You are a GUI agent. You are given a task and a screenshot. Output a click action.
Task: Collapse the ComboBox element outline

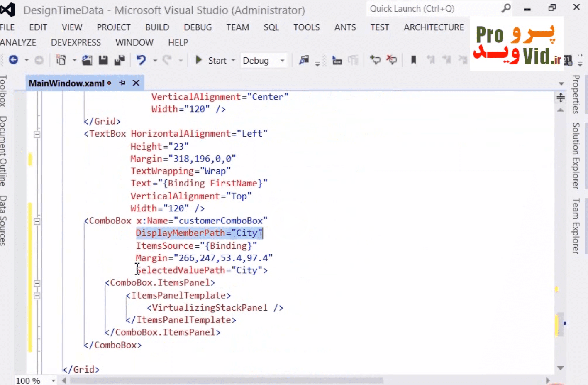(x=37, y=221)
